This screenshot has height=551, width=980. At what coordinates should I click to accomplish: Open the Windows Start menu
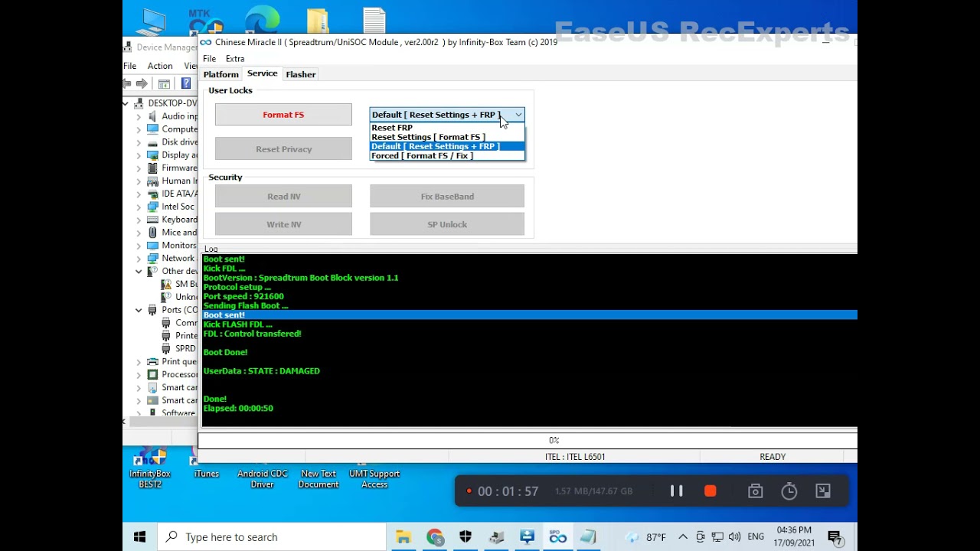pos(139,537)
